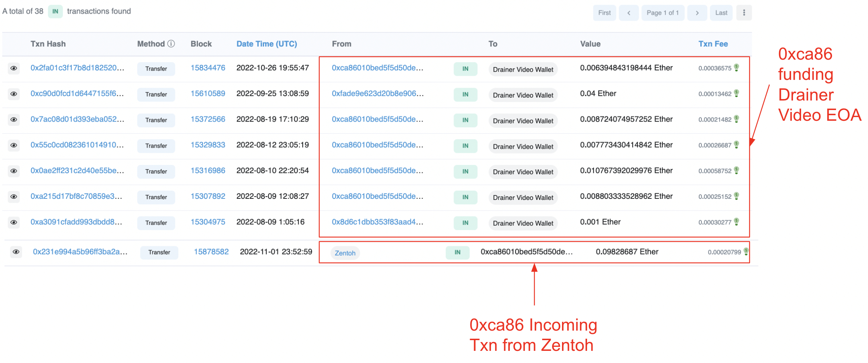Go to previous page with left chevron

click(x=629, y=13)
